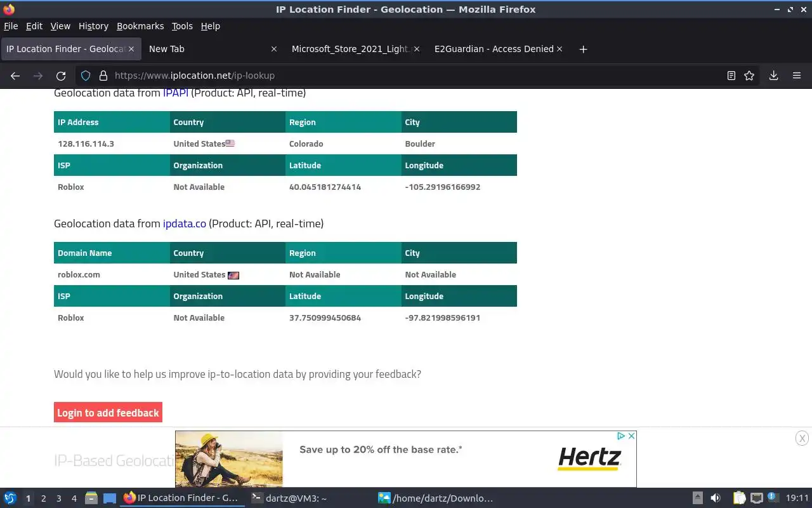The width and height of the screenshot is (812, 508).
Task: Select IP address 128.116.114.3
Action: tap(86, 144)
